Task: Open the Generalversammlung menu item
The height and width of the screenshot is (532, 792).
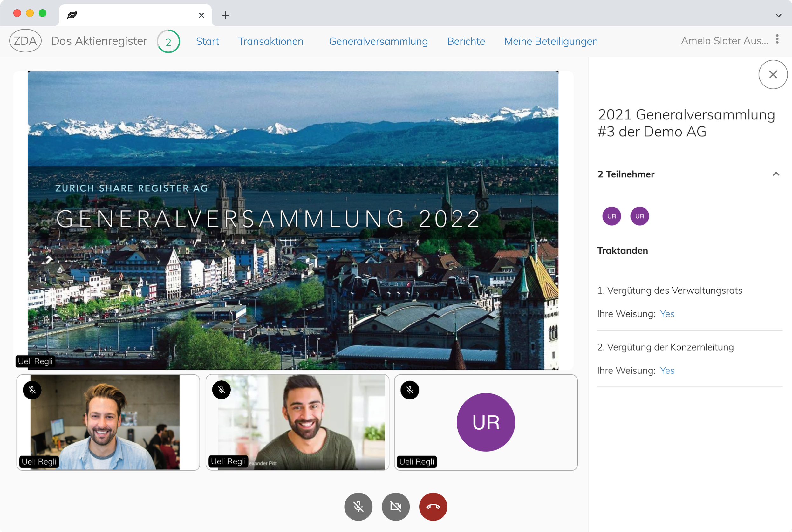Action: point(378,41)
